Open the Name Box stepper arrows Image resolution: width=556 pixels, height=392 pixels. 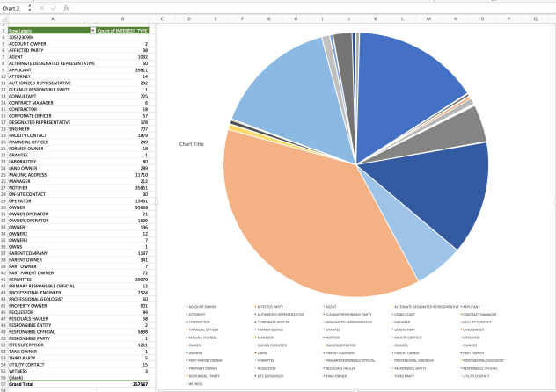click(x=30, y=7)
